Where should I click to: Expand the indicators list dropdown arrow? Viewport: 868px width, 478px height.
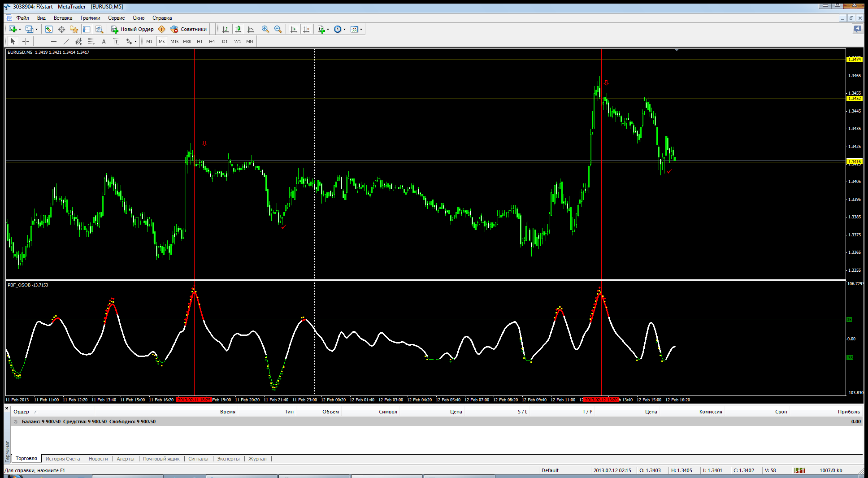[x=328, y=30]
